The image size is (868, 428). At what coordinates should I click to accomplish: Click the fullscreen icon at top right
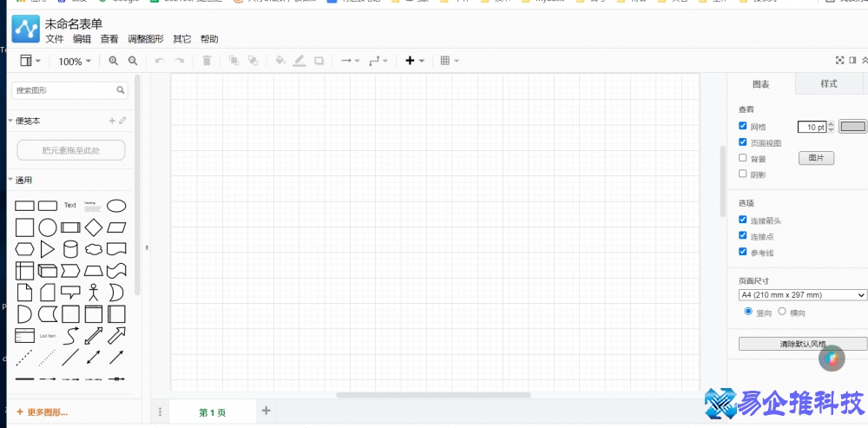point(839,61)
